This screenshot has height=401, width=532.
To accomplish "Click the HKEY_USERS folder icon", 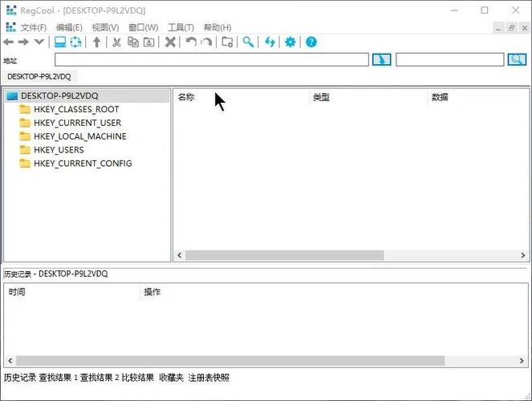I will 25,150.
